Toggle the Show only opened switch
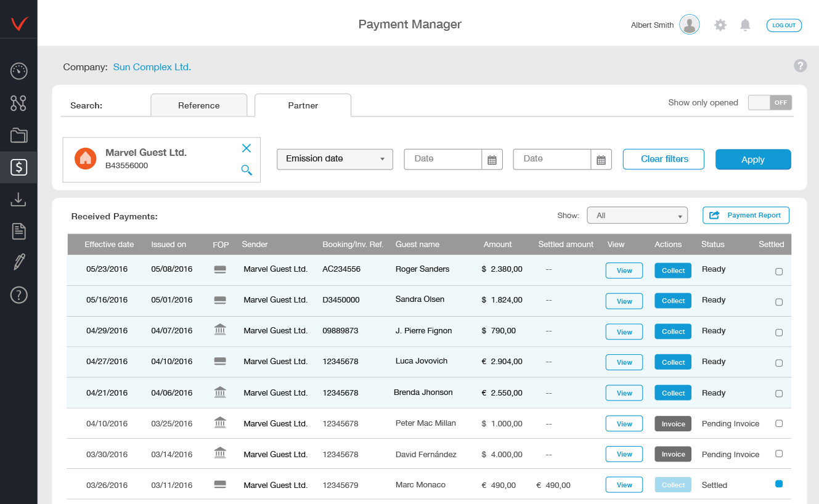 click(x=770, y=103)
